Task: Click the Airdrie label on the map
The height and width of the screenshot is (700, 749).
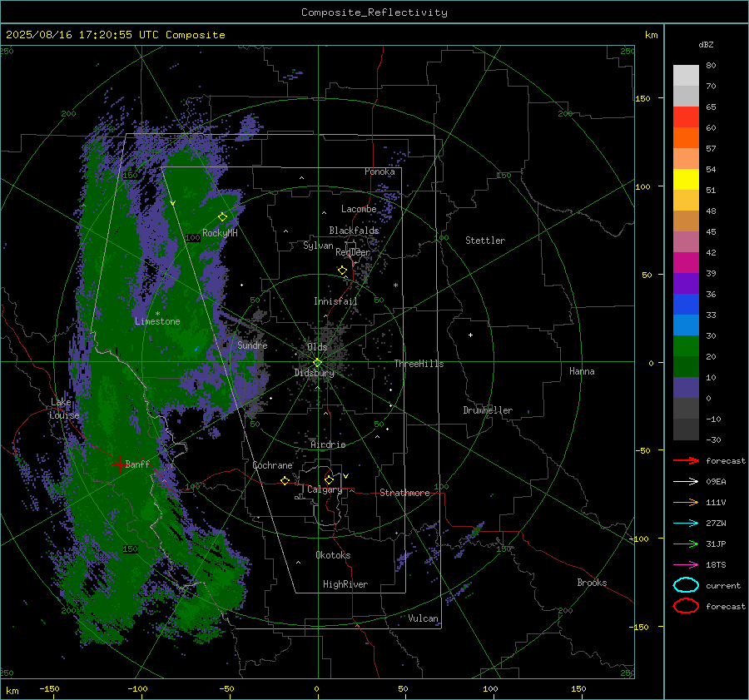Action: click(328, 444)
